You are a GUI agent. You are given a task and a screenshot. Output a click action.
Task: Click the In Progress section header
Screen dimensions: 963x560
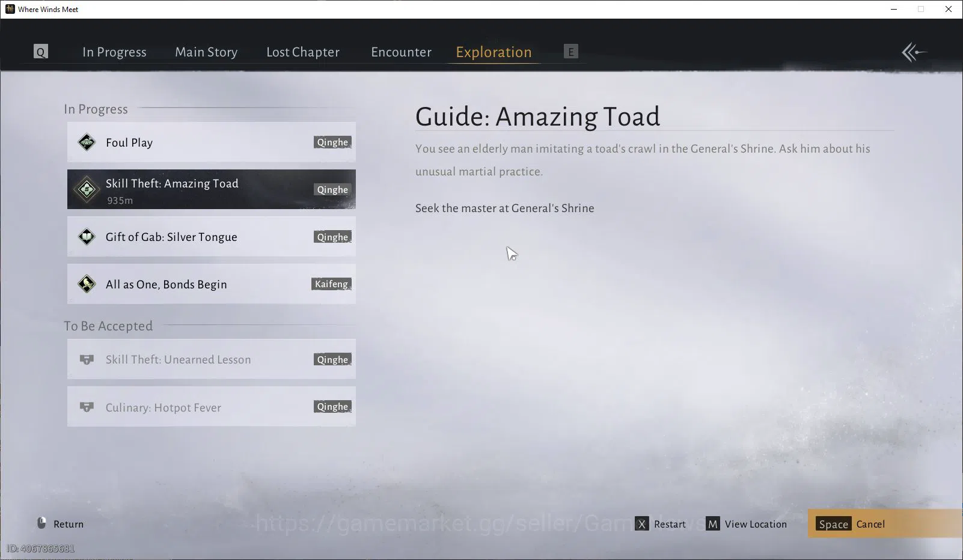click(96, 109)
